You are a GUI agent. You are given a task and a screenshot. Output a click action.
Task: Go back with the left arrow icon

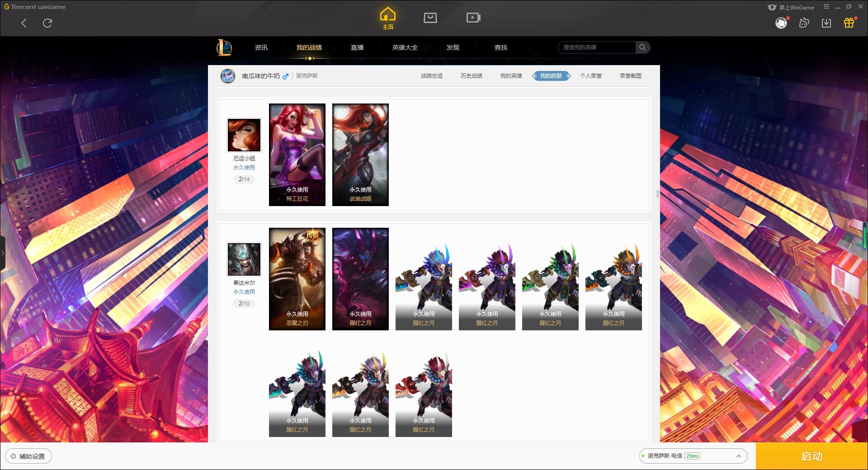(24, 23)
